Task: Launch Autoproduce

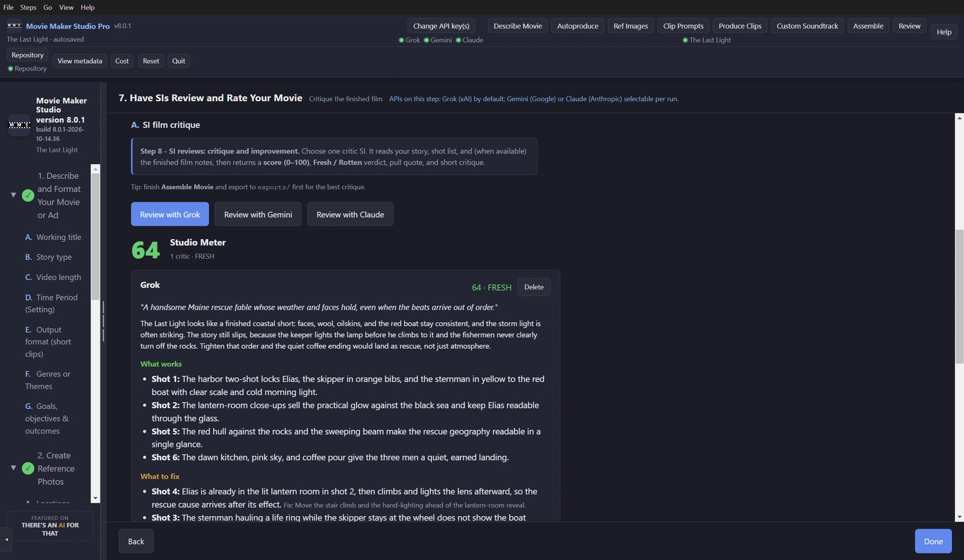Action: (578, 26)
